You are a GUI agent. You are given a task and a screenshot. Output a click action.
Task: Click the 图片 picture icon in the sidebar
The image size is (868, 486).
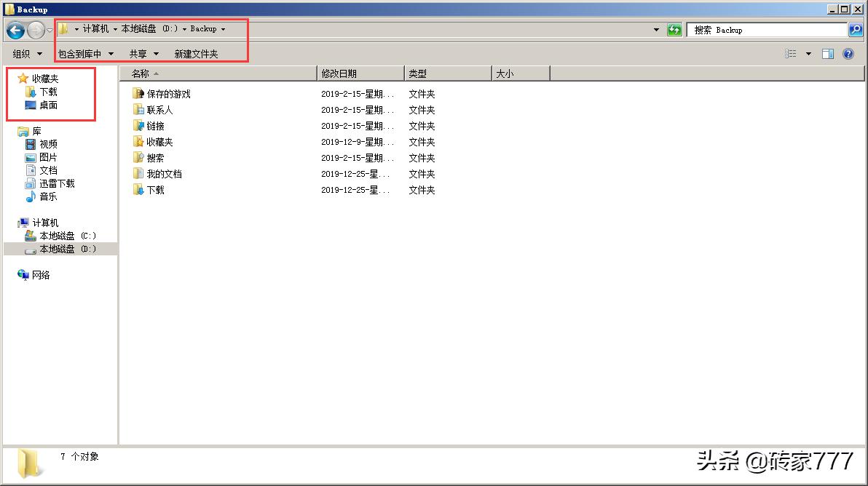(x=31, y=158)
